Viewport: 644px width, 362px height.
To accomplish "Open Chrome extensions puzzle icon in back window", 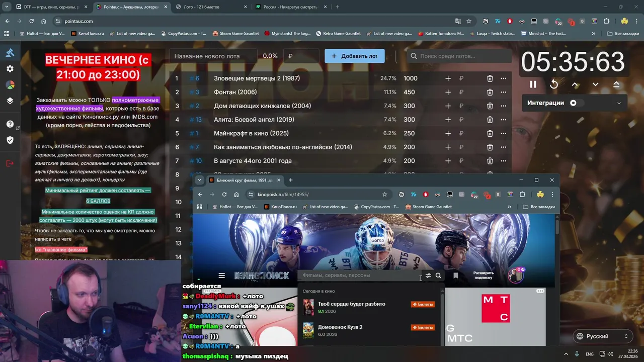I will point(607,21).
